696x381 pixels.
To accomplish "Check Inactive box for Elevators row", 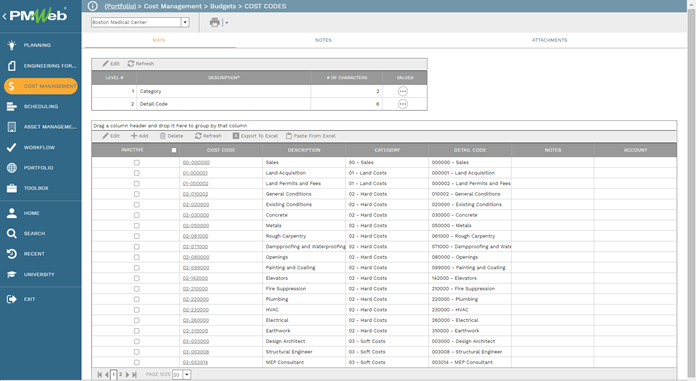I will click(x=137, y=278).
